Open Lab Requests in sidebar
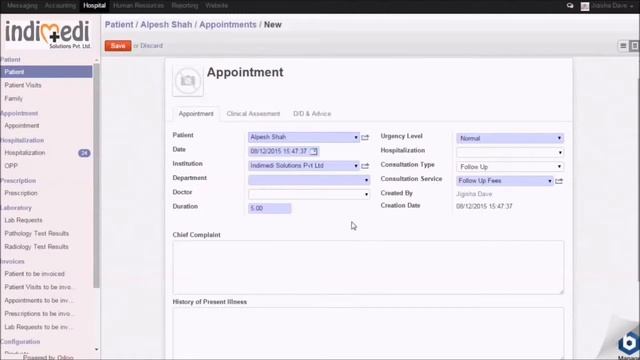The width and height of the screenshot is (640, 360). coord(23,220)
